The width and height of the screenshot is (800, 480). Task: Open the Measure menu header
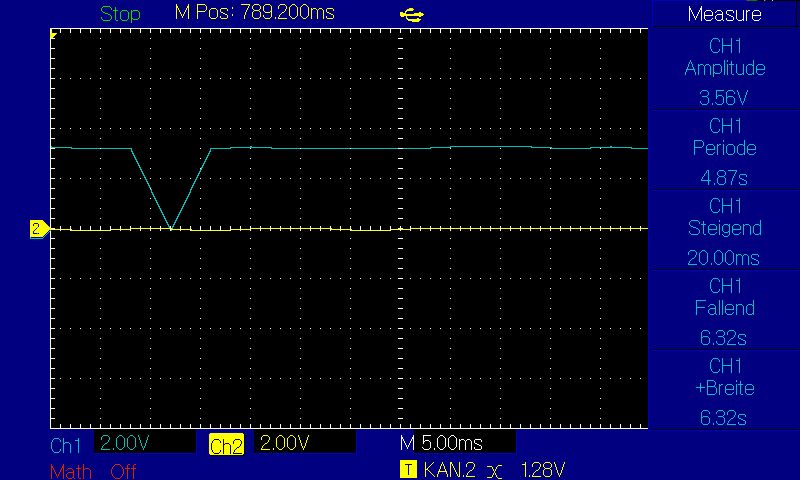click(x=724, y=14)
